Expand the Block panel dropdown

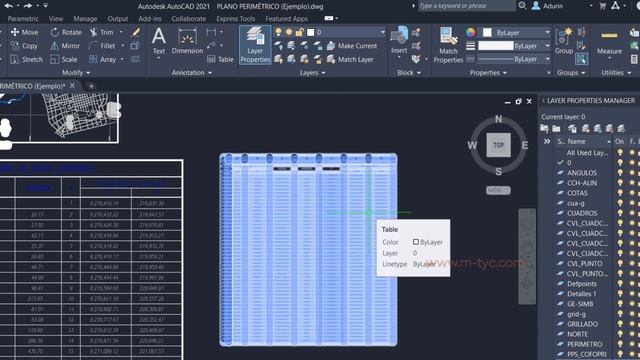point(409,73)
